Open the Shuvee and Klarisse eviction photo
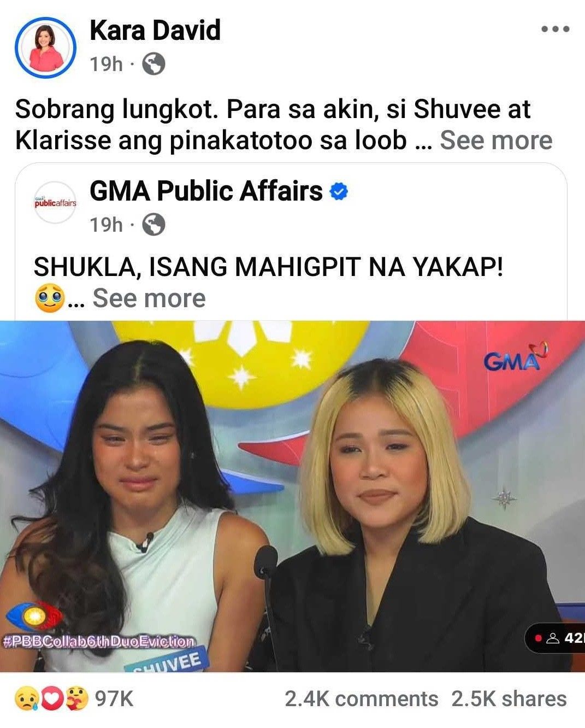Image resolution: width=585 pixels, height=728 pixels. point(292,496)
